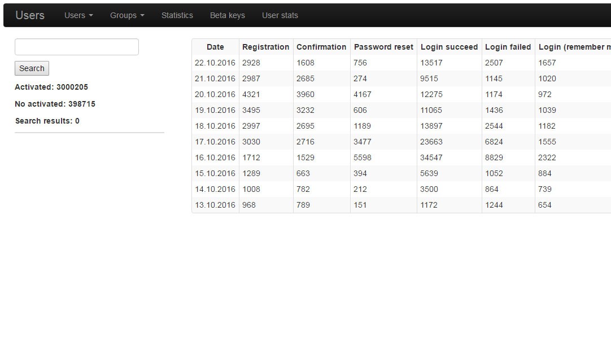The height and width of the screenshot is (364, 611).
Task: Click the Confirmation column header
Action: point(321,47)
